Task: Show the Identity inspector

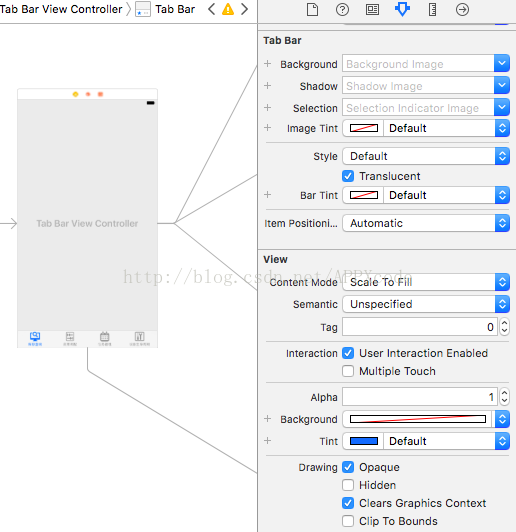Action: 372,10
